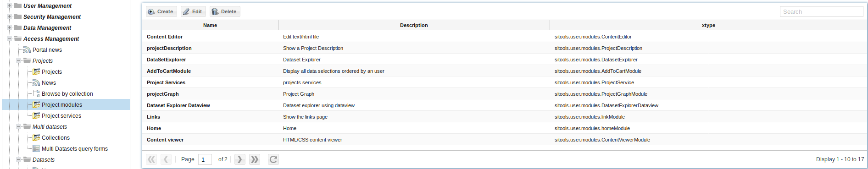Go to the next page

[x=239, y=159]
